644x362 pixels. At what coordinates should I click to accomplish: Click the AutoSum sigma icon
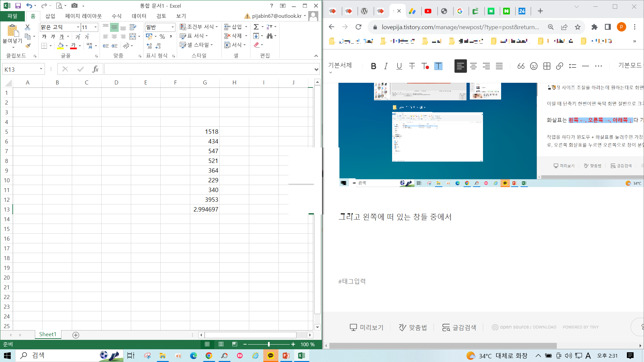click(256, 27)
